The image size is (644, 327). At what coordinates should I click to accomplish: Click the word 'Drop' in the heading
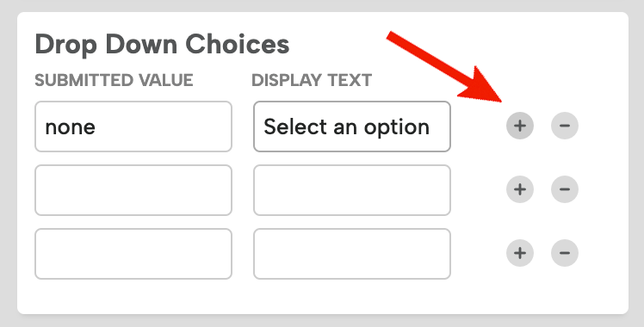66,45
